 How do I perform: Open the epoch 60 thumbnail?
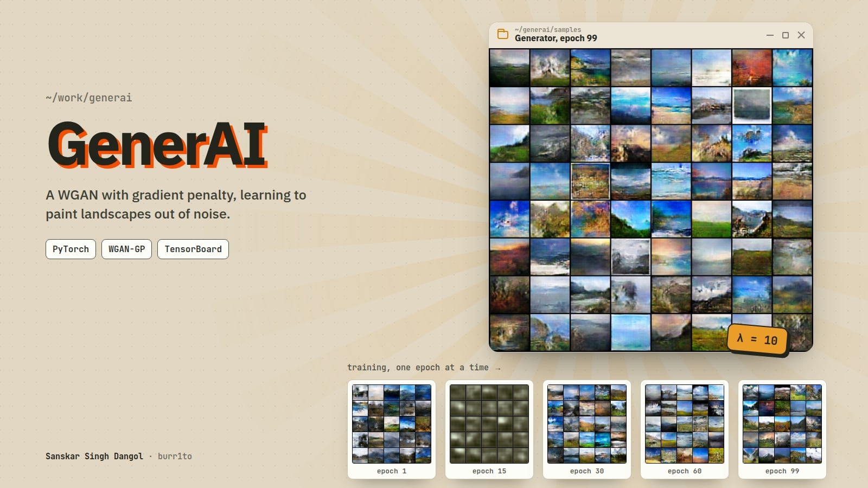(x=685, y=429)
